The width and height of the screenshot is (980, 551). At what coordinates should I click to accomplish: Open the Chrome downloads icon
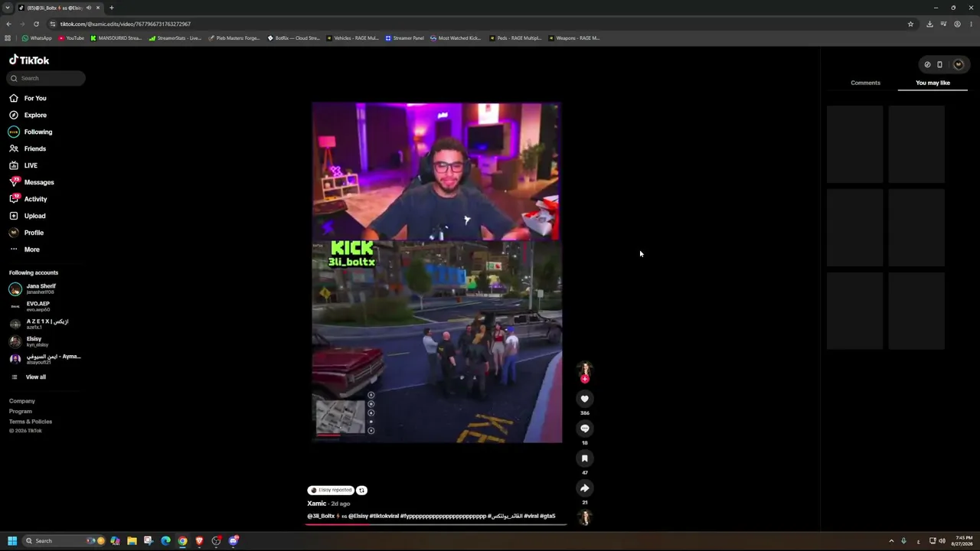coord(929,24)
